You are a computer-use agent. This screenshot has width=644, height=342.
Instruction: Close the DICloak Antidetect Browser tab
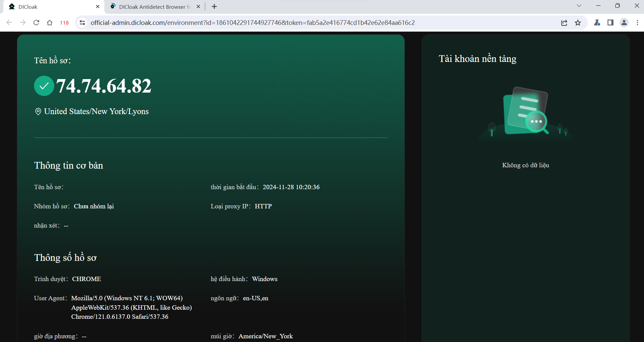[198, 7]
